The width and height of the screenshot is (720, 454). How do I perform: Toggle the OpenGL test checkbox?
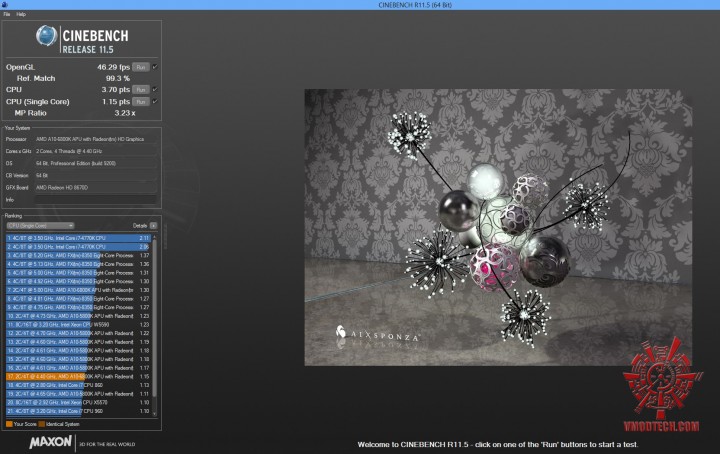[155, 66]
